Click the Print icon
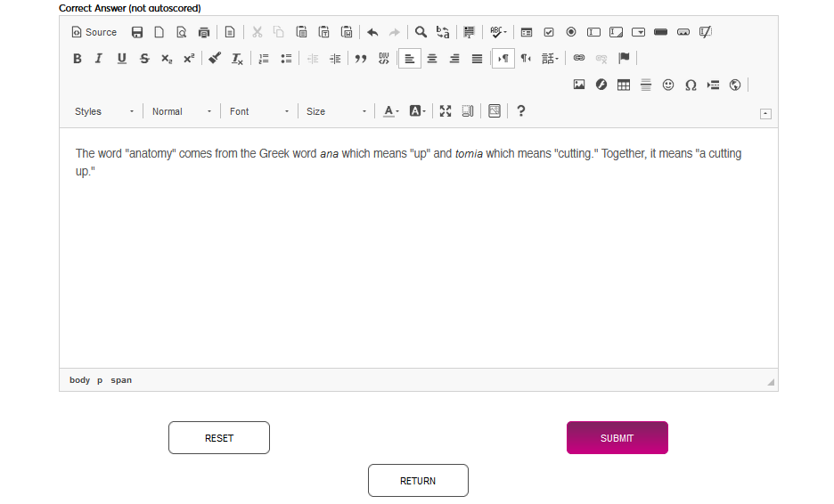Viewport: 834px width, 504px height. pyautogui.click(x=204, y=32)
